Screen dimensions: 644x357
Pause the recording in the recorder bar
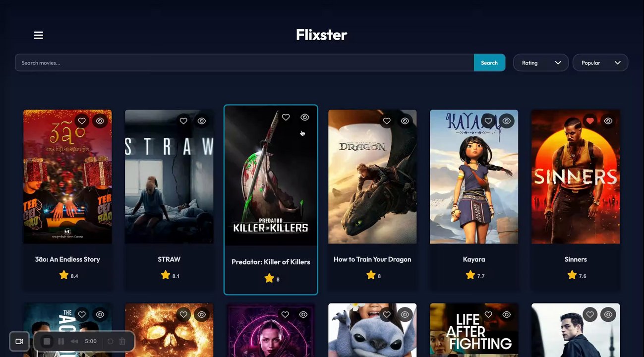coord(61,341)
